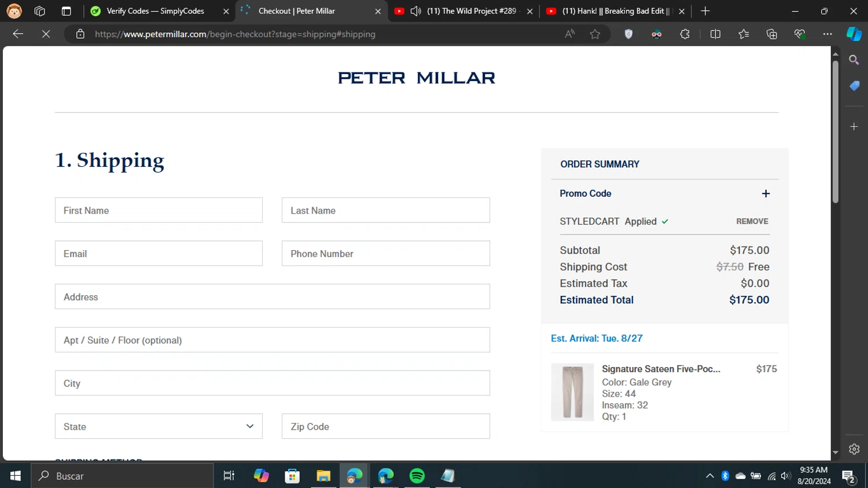The width and height of the screenshot is (868, 488).
Task: Open Browser essentials heart icon
Action: (800, 34)
